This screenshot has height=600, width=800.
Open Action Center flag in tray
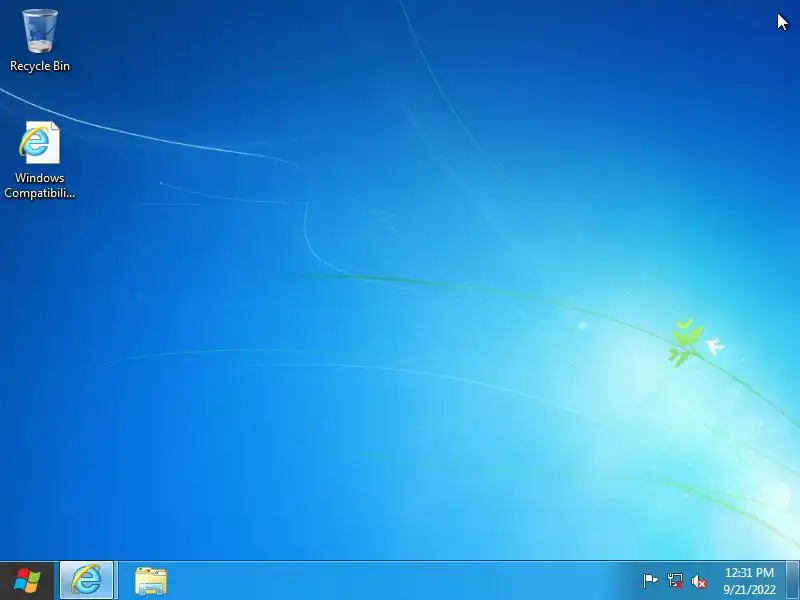[650, 581]
